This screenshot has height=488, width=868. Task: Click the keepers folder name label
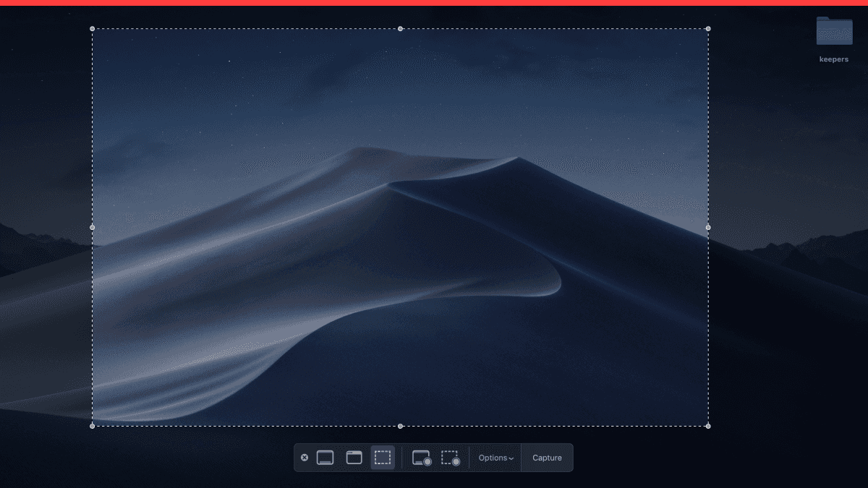[x=834, y=59]
